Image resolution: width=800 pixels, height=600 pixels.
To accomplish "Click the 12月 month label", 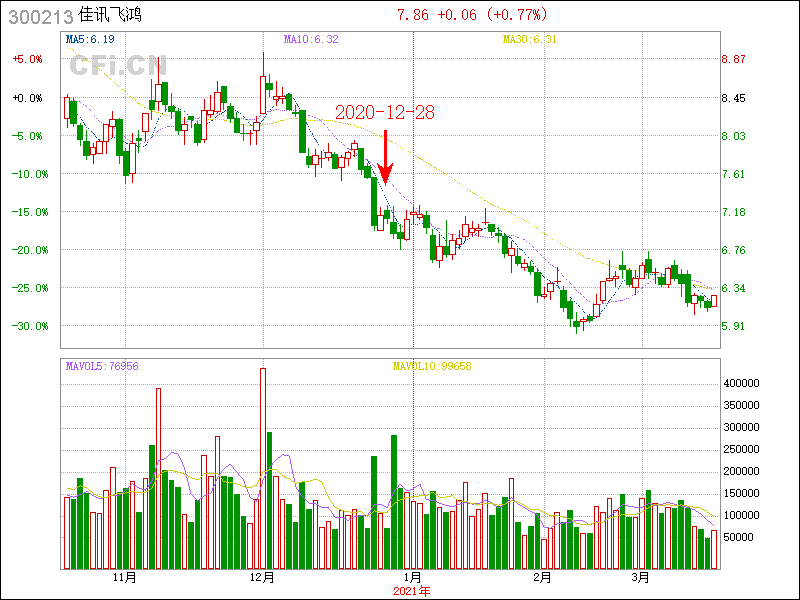I will (x=262, y=577).
